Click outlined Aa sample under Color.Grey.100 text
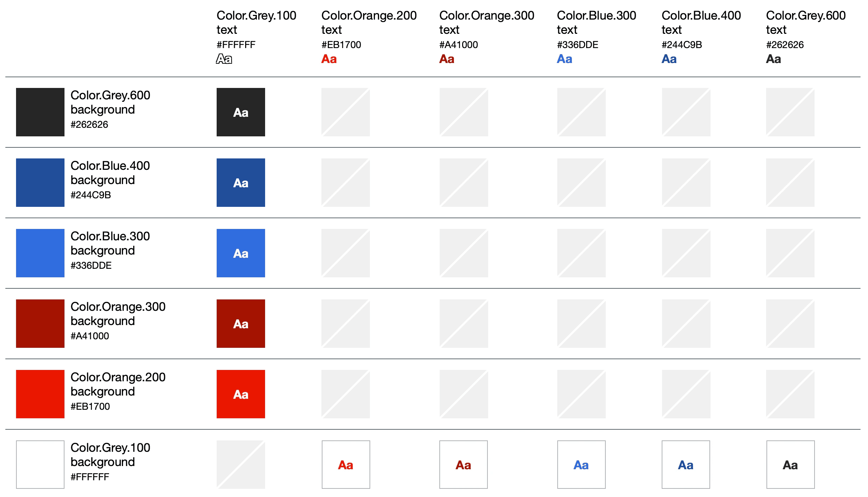Viewport: 868px width, 497px height. 224,59
